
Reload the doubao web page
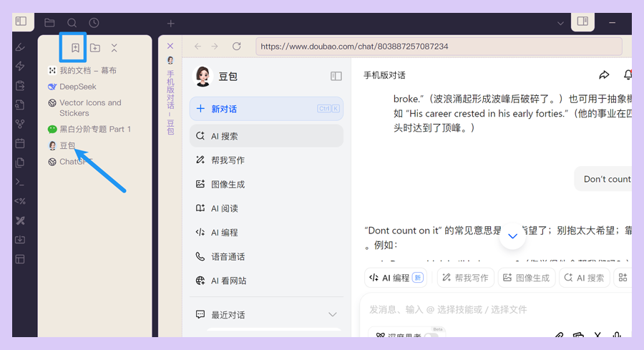(x=237, y=47)
